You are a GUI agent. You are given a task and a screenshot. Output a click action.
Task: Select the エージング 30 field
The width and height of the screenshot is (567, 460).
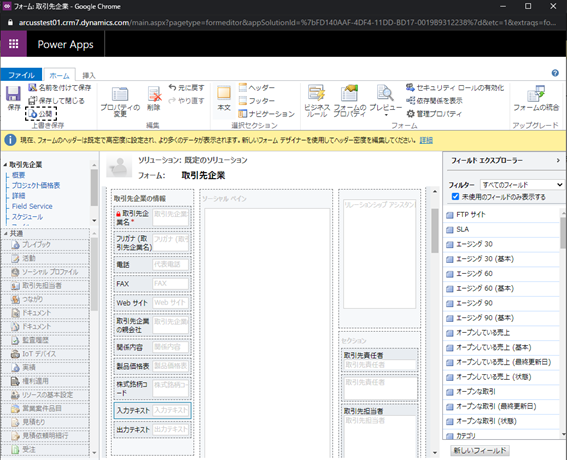pos(502,244)
